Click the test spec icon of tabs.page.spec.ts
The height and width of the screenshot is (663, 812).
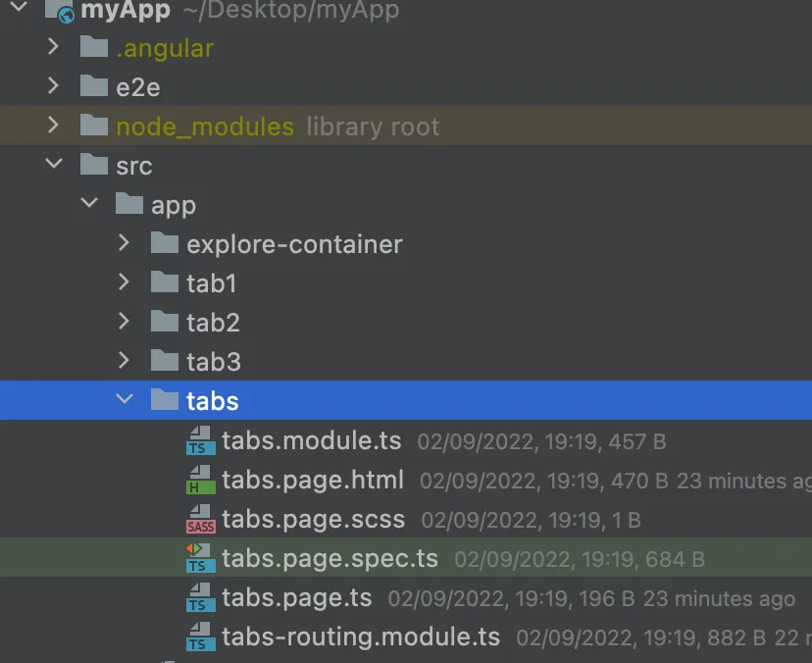tap(200, 558)
